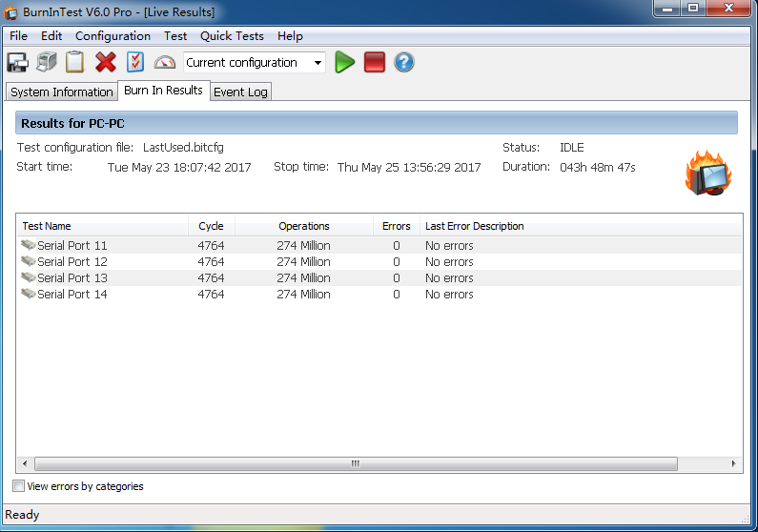The image size is (758, 532).
Task: Click the Save results toolbar icon
Action: [x=18, y=62]
